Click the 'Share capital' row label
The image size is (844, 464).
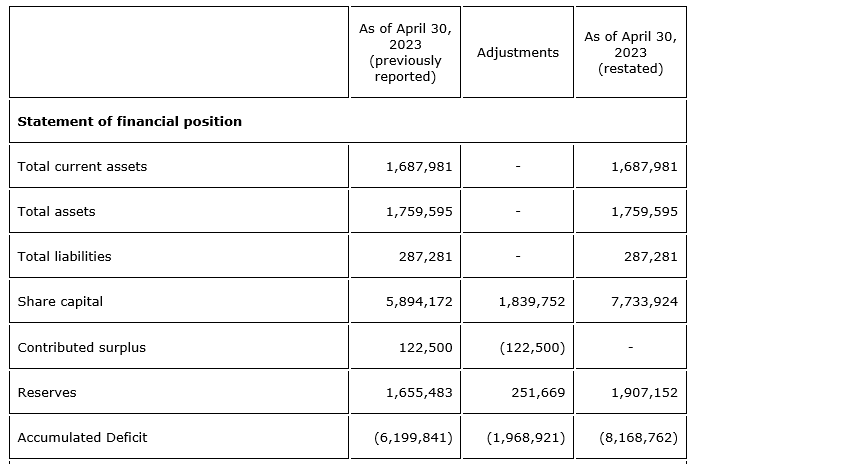tap(60, 302)
